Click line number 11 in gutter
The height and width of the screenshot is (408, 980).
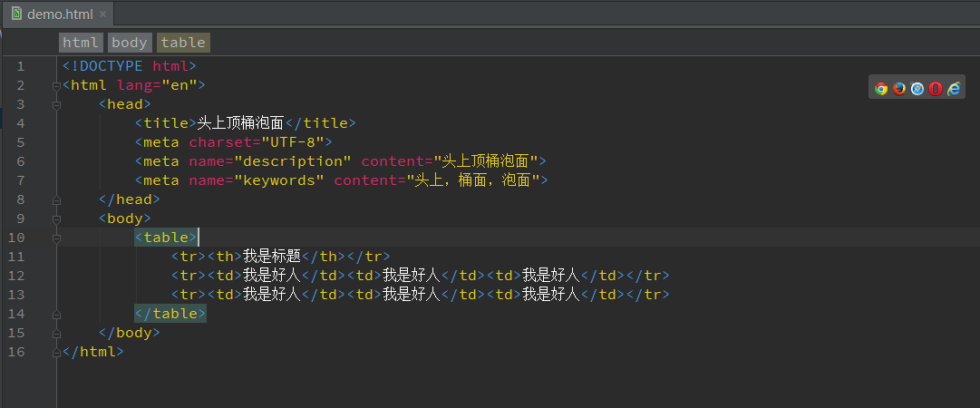click(x=16, y=257)
